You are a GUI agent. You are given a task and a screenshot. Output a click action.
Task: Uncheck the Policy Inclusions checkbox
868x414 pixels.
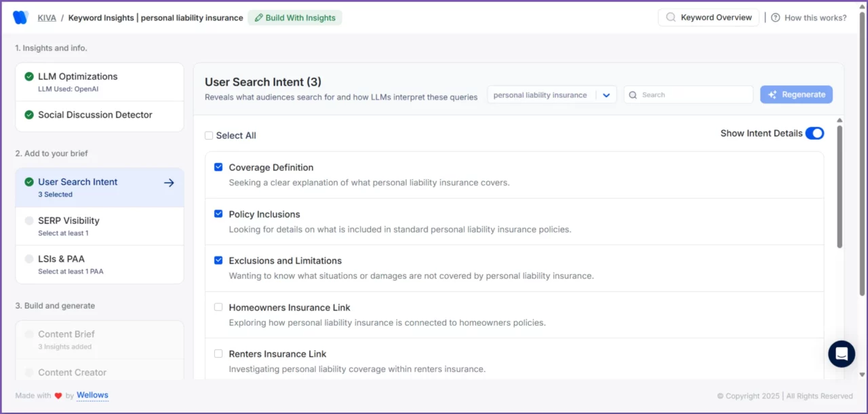pyautogui.click(x=218, y=213)
